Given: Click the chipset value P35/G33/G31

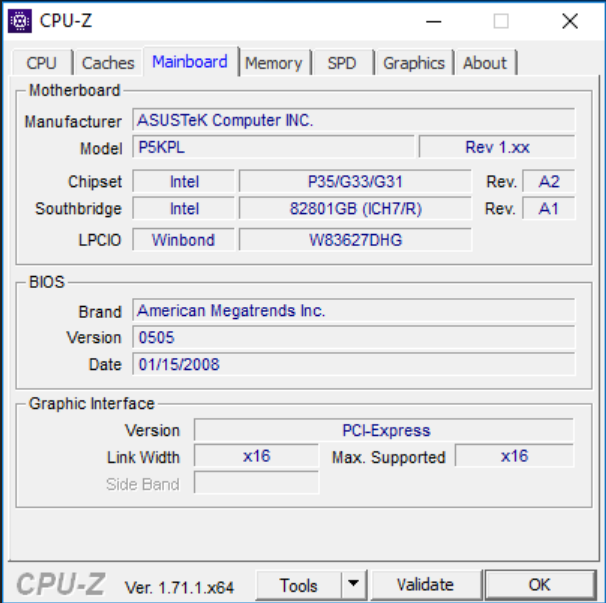Looking at the screenshot, I should click(355, 181).
